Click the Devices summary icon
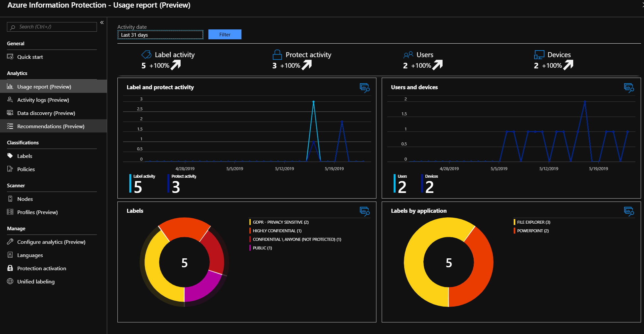The width and height of the screenshot is (644, 334). point(539,55)
